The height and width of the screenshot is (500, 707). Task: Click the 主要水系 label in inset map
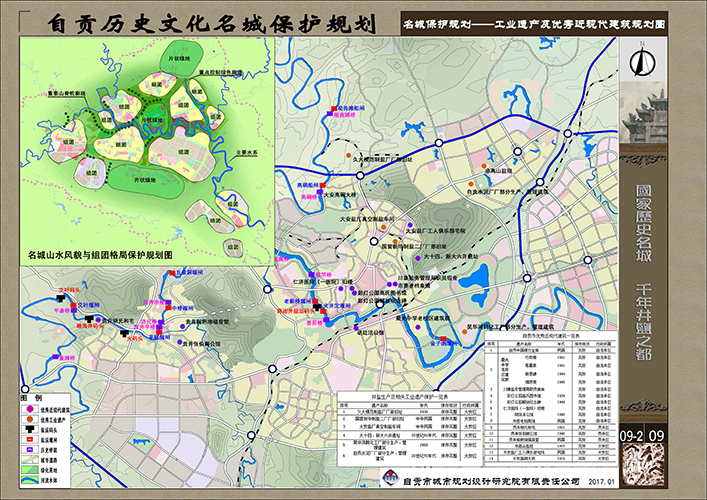(247, 153)
